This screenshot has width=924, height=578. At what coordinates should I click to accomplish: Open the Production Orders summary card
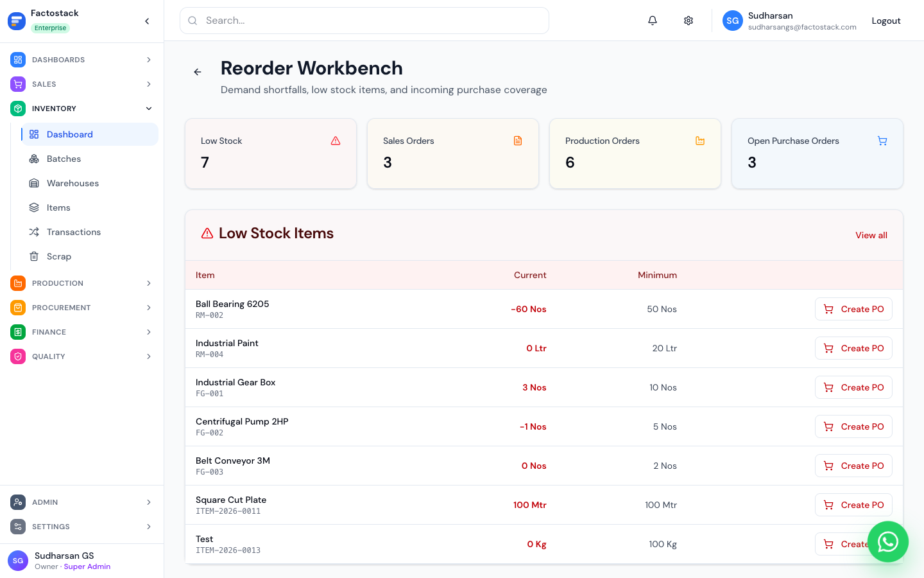(x=635, y=153)
